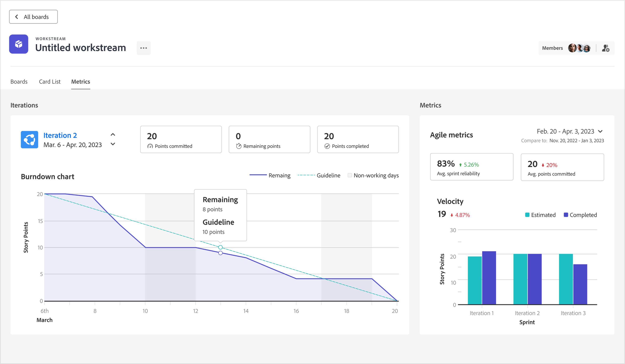Click the remaining data point on burndown
Viewport: 625px width, 364px height.
pos(221,253)
